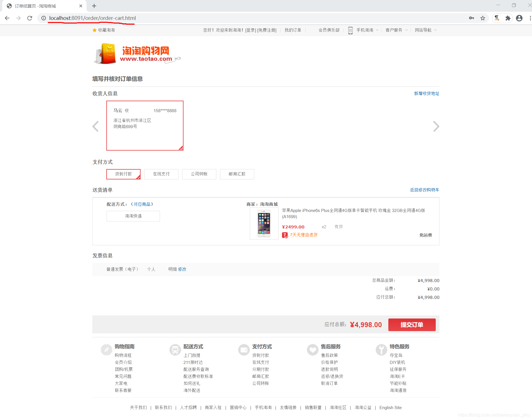Click the 特色服务 wrench icon
The image size is (532, 420).
[x=381, y=350]
